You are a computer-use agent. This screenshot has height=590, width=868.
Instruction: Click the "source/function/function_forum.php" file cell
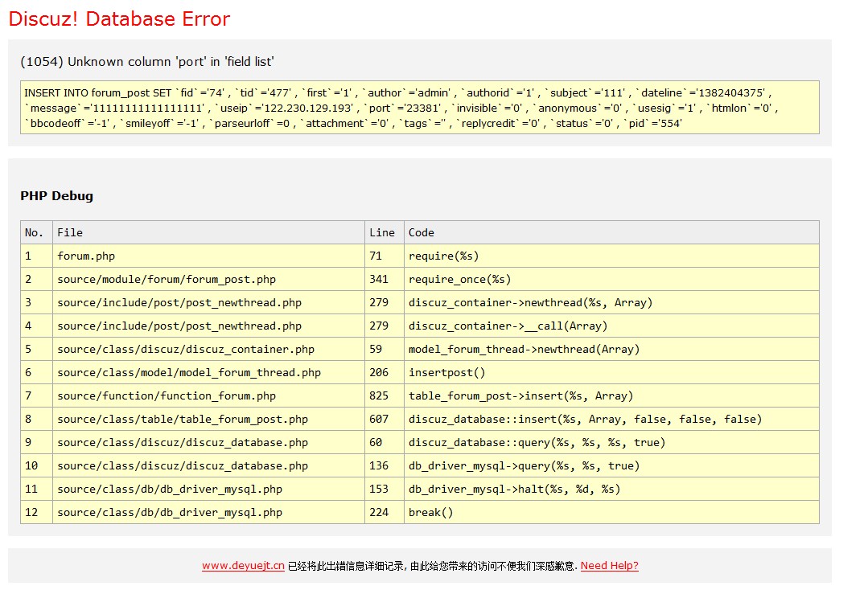click(x=208, y=396)
